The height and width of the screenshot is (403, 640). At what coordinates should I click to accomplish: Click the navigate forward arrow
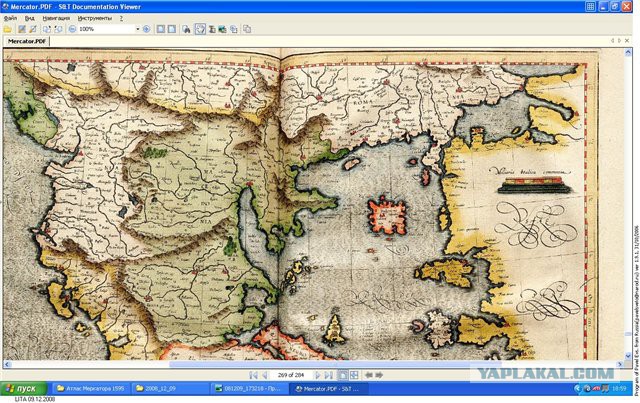379,375
